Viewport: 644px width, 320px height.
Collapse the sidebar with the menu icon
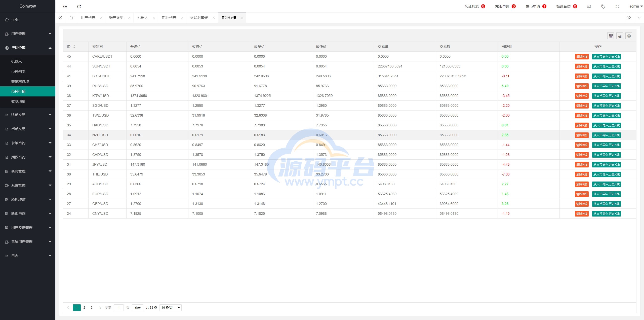point(65,7)
